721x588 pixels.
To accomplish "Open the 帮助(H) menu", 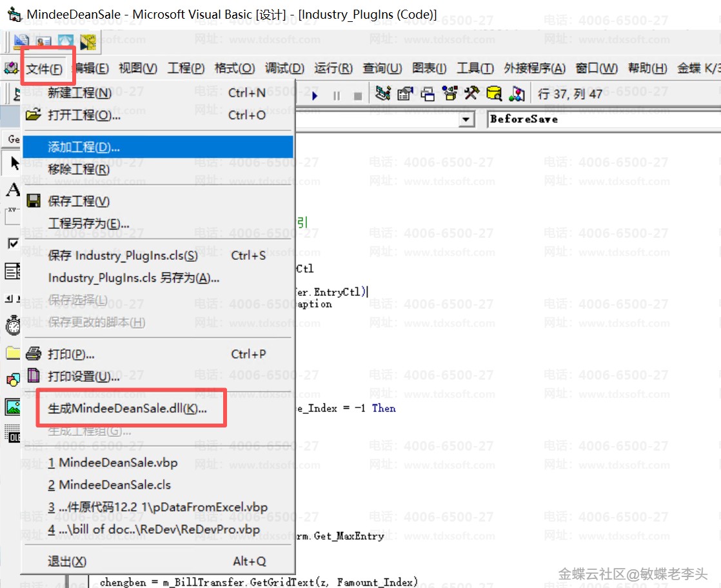I will tap(647, 69).
